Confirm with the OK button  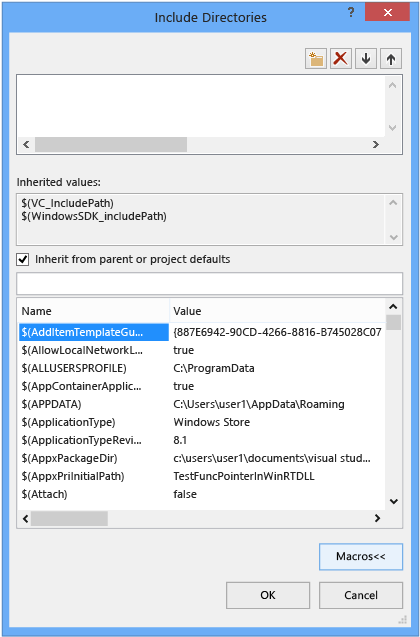pyautogui.click(x=268, y=595)
